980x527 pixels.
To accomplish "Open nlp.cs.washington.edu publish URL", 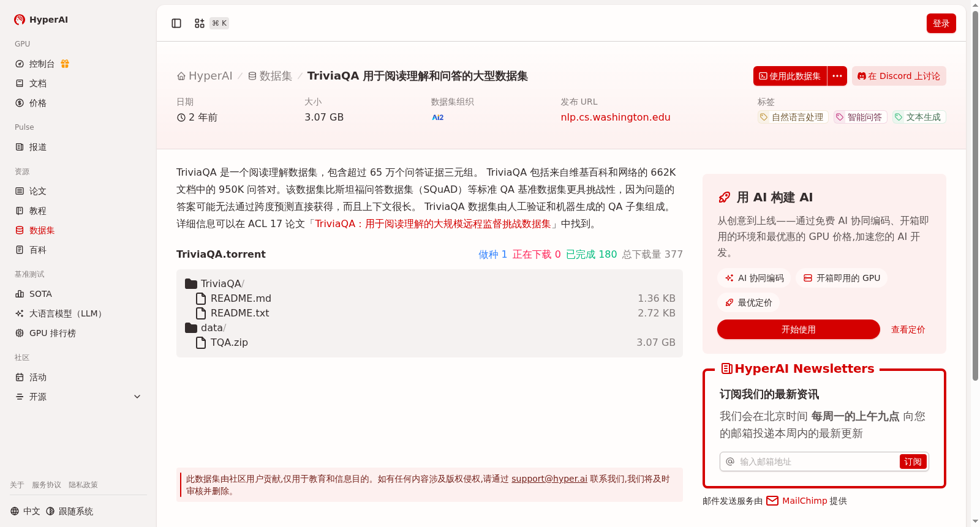I will [616, 117].
